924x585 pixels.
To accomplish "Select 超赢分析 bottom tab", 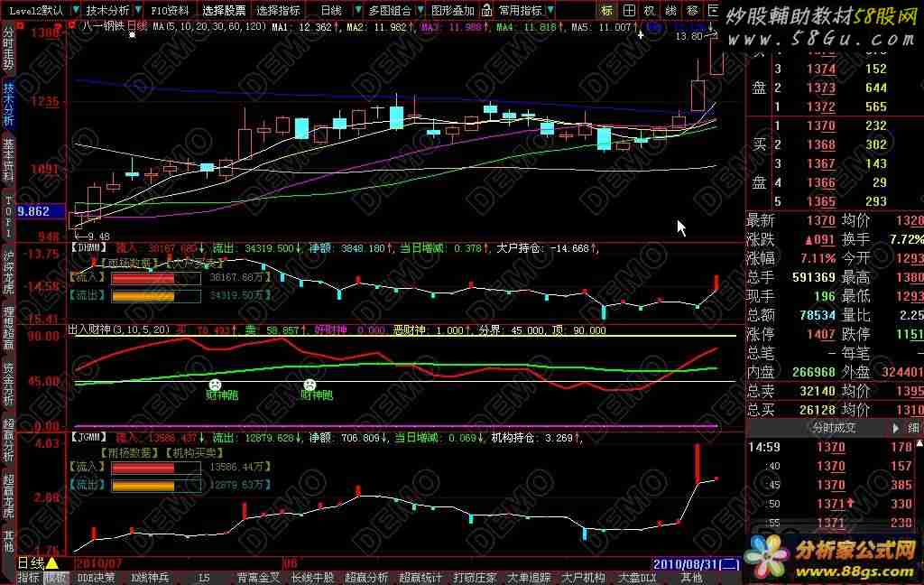I will (x=367, y=578).
